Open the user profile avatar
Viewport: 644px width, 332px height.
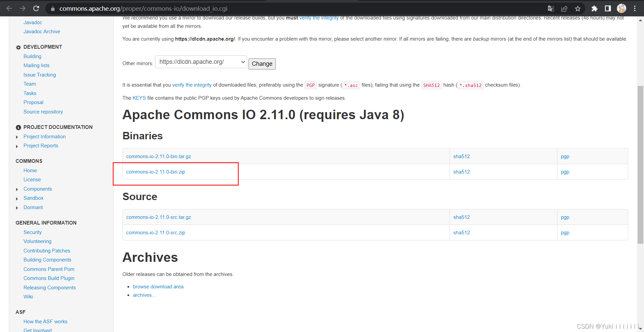point(622,8)
